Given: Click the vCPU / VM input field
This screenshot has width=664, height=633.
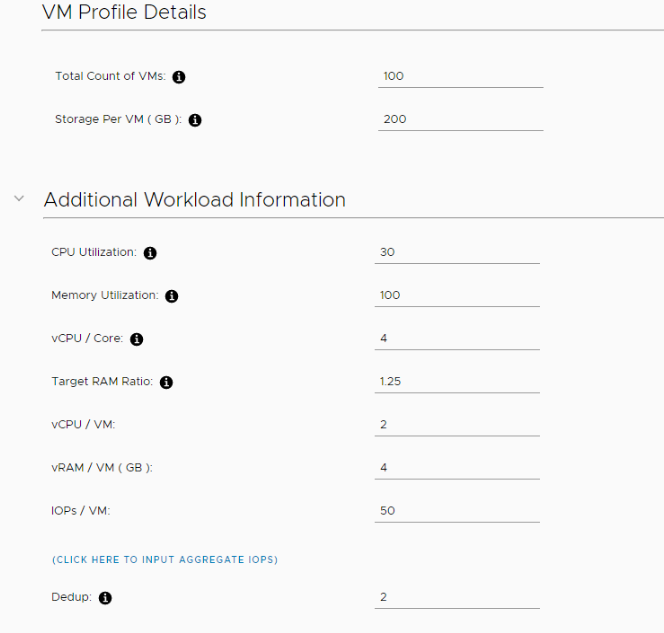Looking at the screenshot, I should click(x=457, y=425).
